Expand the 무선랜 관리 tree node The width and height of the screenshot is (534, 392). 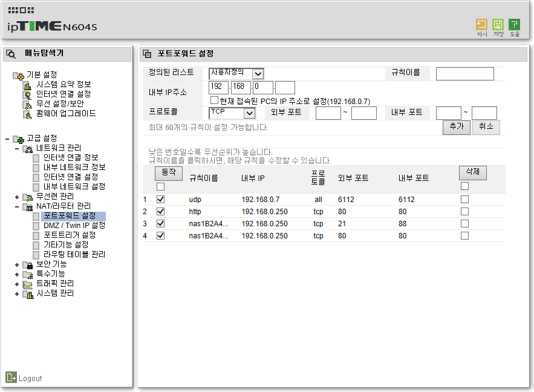click(17, 197)
